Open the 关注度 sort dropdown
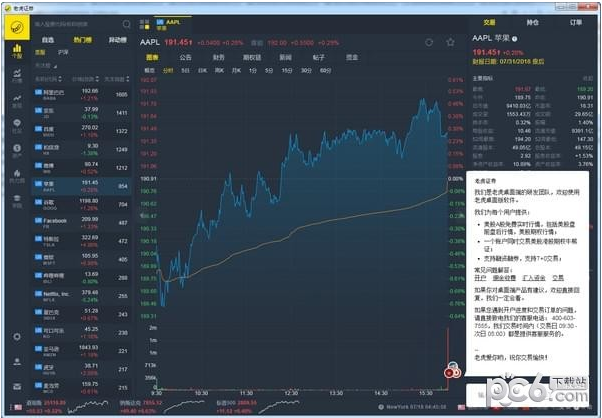Image resolution: width=602 pixels, height=418 pixels. [46, 66]
